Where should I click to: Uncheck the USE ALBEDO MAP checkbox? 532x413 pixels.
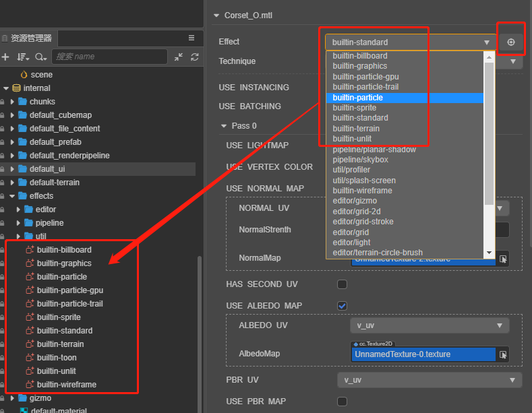(342, 306)
